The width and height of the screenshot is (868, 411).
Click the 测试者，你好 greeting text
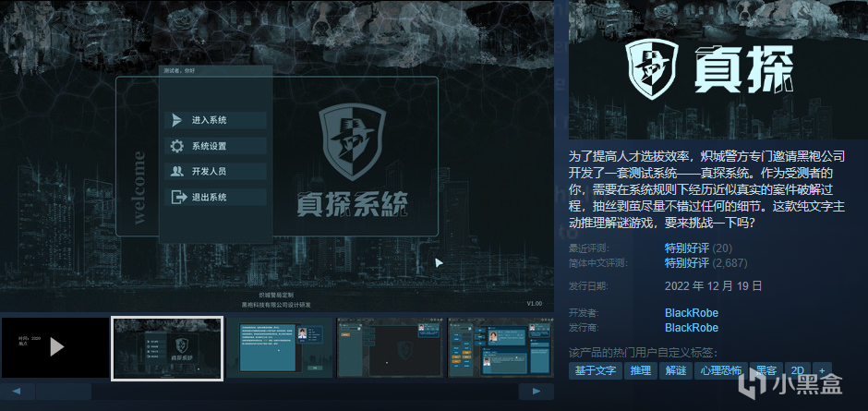pyautogui.click(x=180, y=71)
